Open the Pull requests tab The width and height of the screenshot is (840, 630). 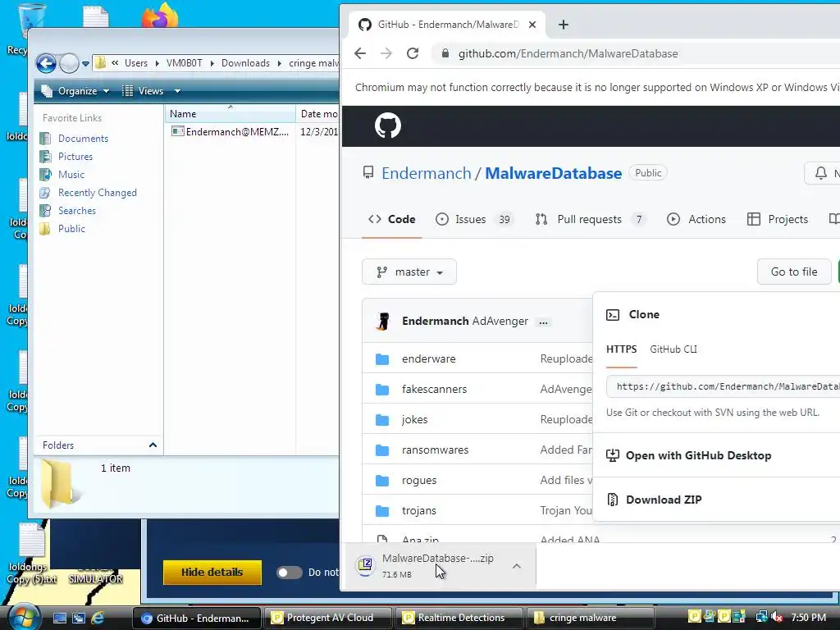tap(590, 219)
